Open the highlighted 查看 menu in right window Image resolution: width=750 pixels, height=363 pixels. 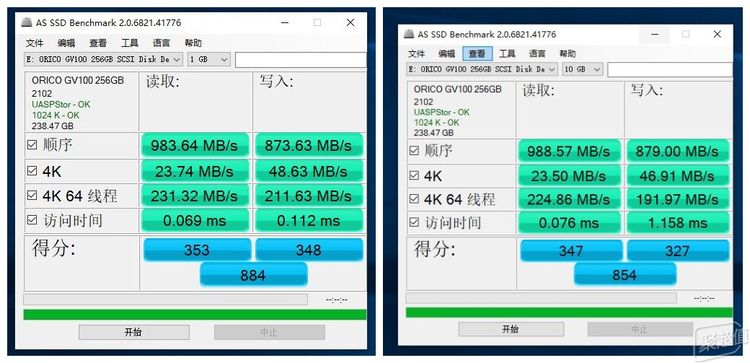(477, 54)
